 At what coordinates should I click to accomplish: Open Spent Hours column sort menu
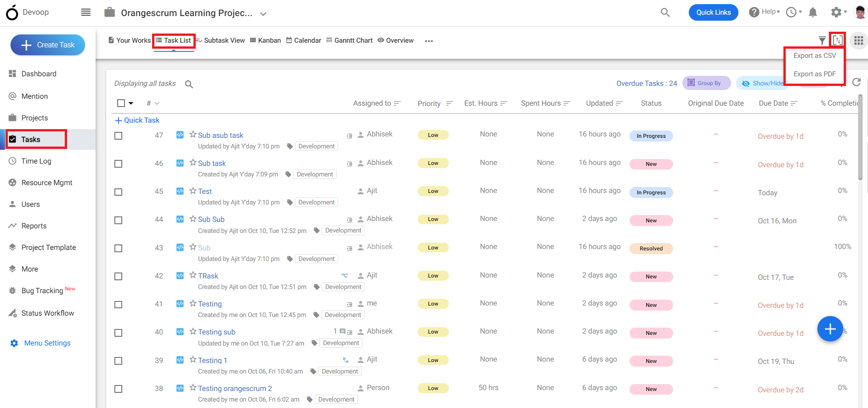tap(567, 103)
